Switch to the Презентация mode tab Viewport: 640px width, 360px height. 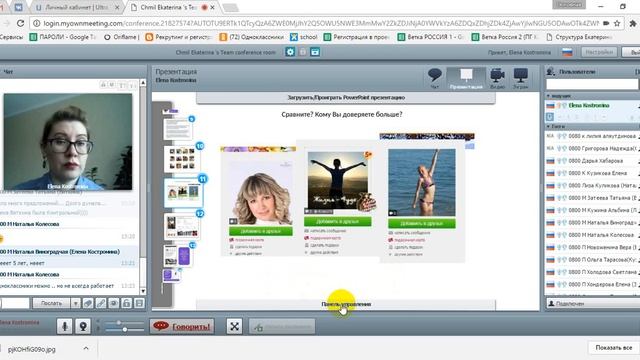tap(466, 78)
